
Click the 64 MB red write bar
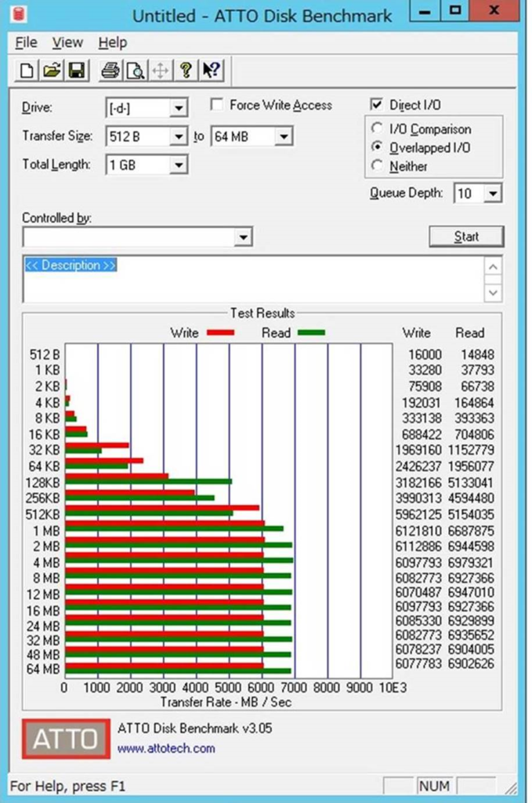165,666
